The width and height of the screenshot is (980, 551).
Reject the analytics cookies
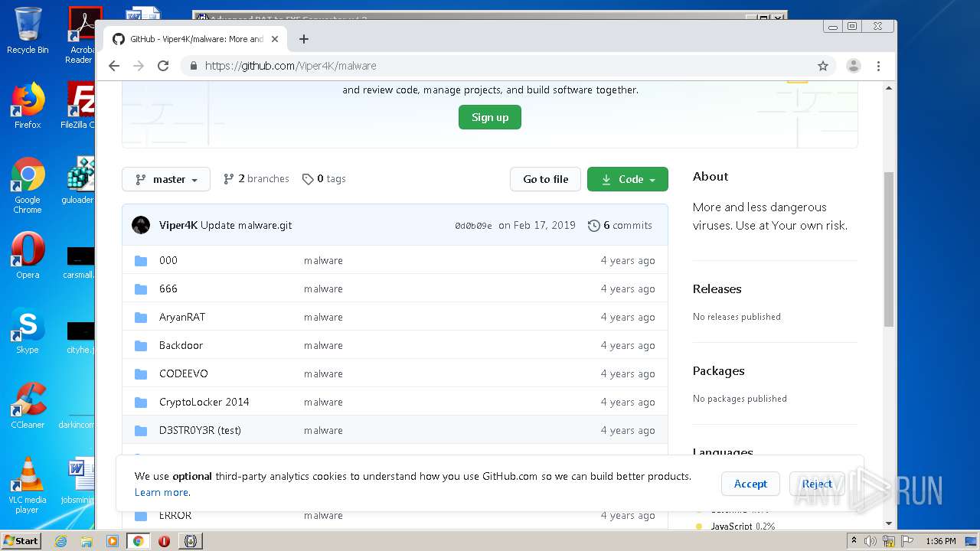[x=817, y=484]
